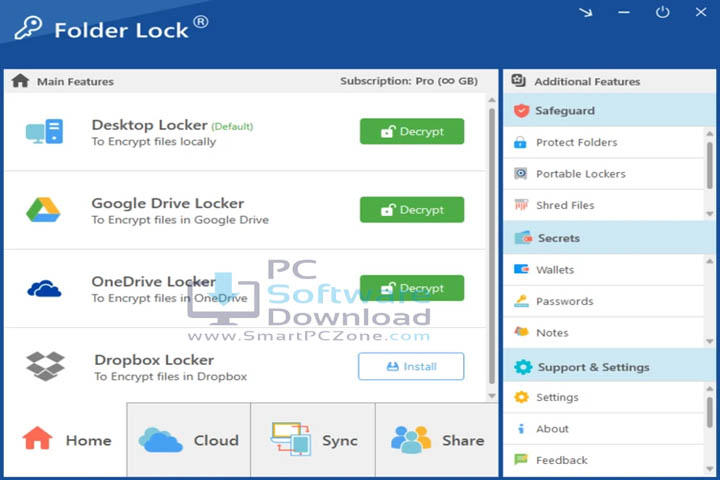Click the Folder Lock key logo icon
The height and width of the screenshot is (480, 720).
[x=28, y=28]
